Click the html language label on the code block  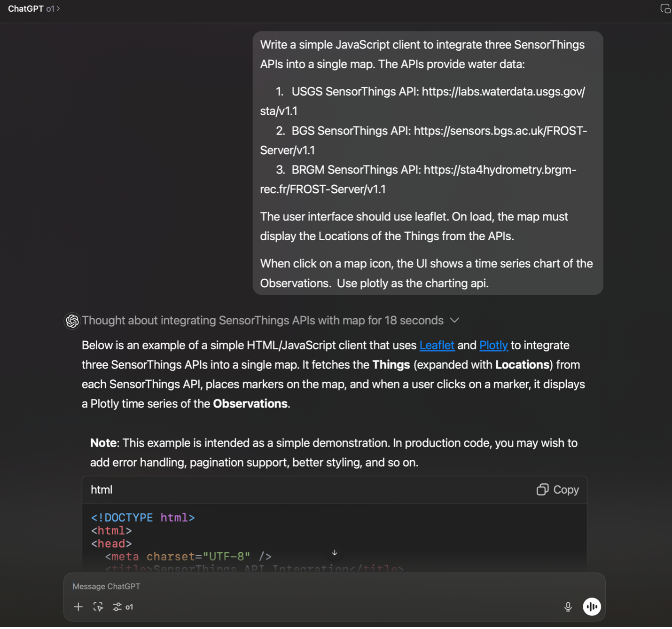(101, 489)
